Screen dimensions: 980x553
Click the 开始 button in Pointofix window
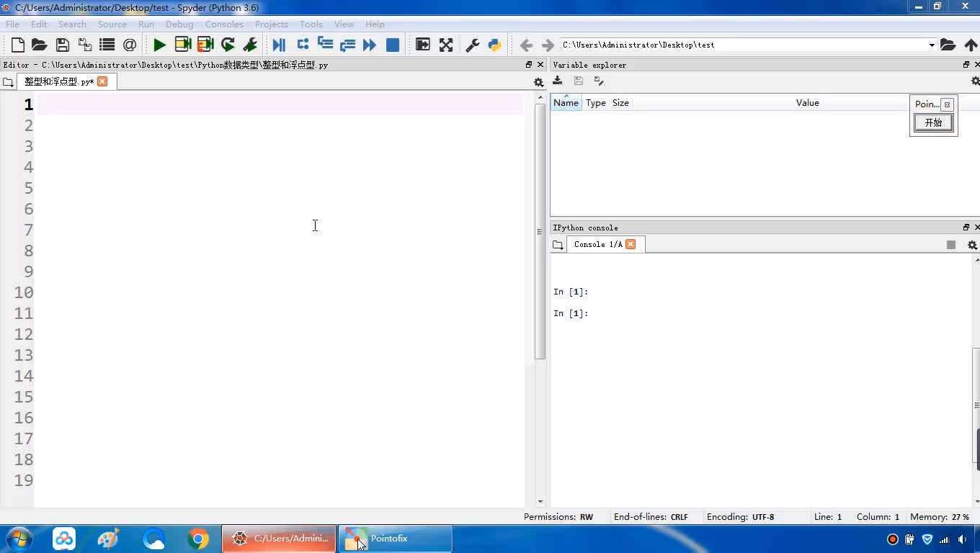933,122
